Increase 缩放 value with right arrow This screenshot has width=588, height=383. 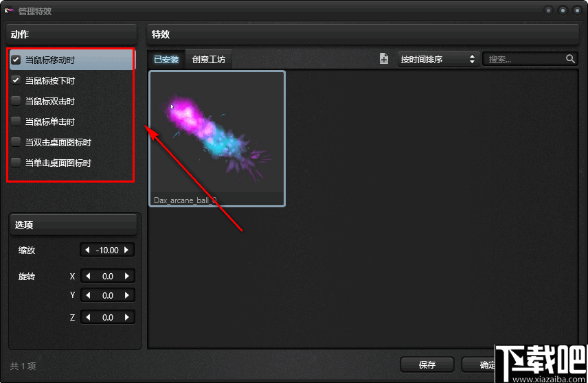click(x=126, y=250)
